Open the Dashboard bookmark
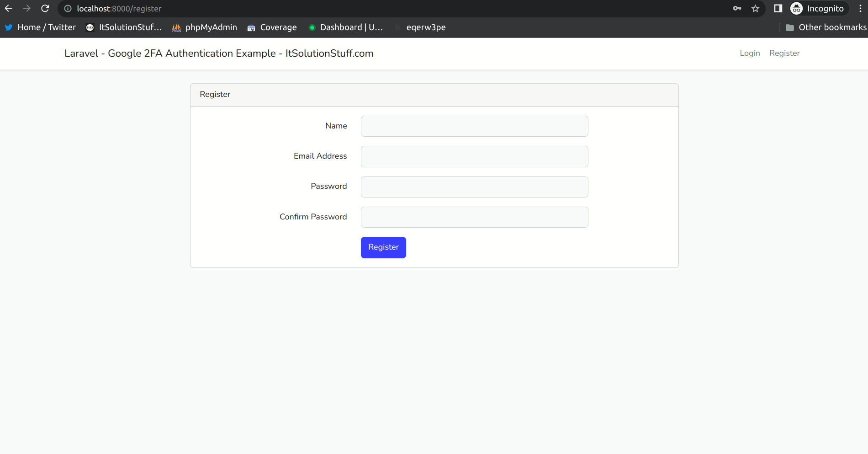 346,27
